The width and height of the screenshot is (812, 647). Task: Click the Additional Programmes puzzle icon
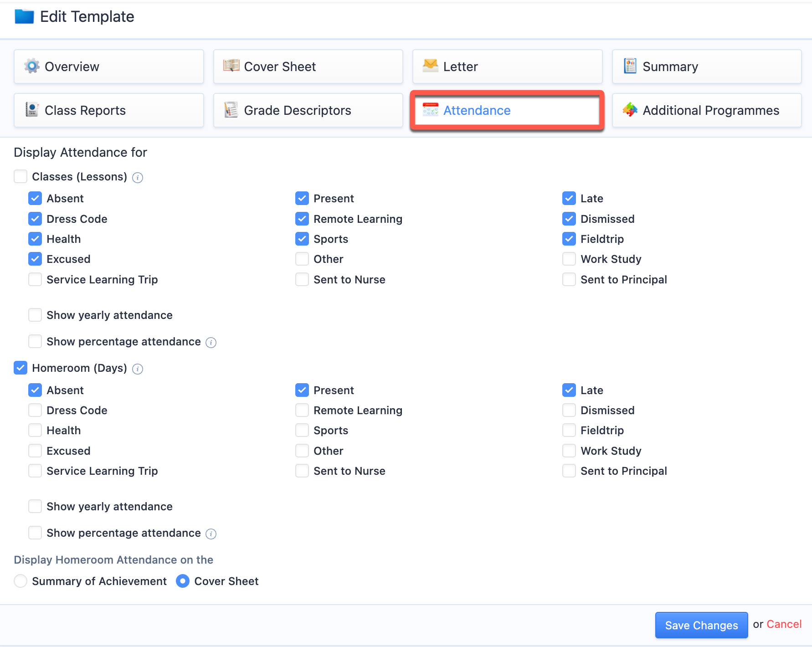(630, 110)
